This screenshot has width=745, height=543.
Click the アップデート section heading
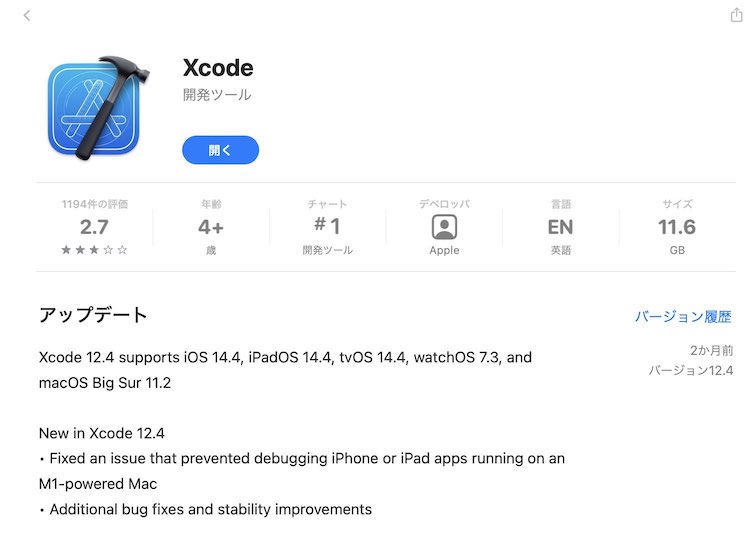coord(93,315)
